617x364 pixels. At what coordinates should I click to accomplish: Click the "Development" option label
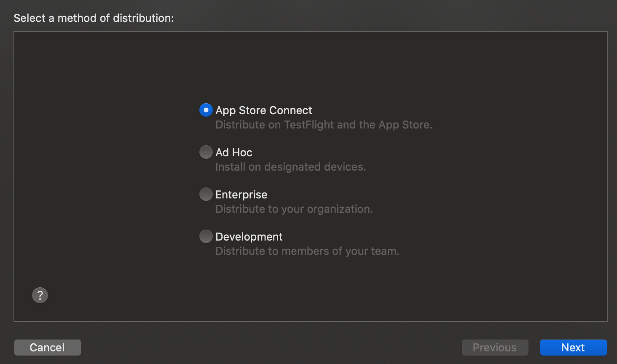[x=249, y=237]
